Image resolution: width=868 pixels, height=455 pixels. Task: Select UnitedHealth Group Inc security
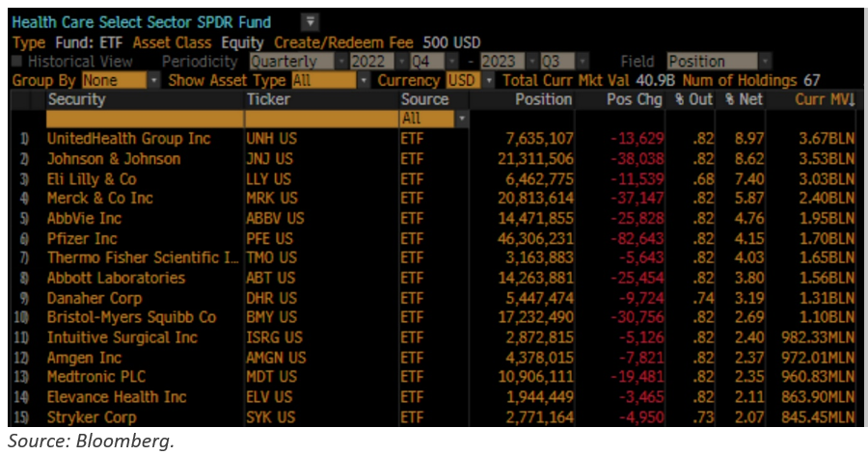tap(128, 139)
